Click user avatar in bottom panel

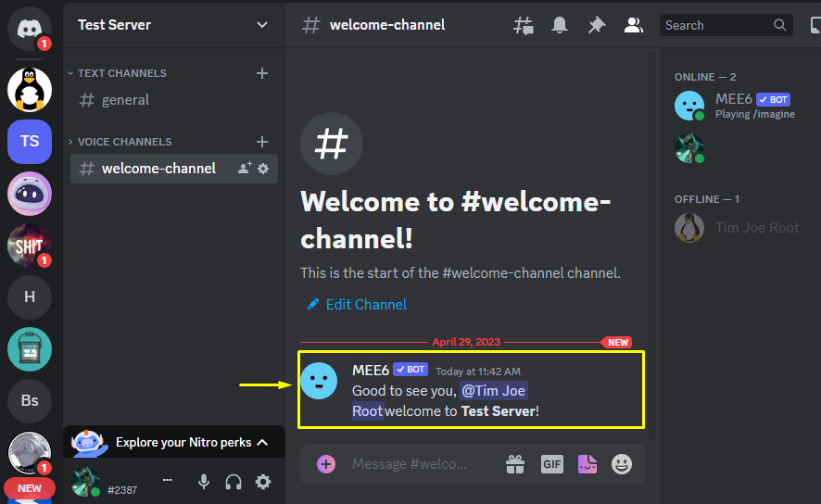pos(85,482)
